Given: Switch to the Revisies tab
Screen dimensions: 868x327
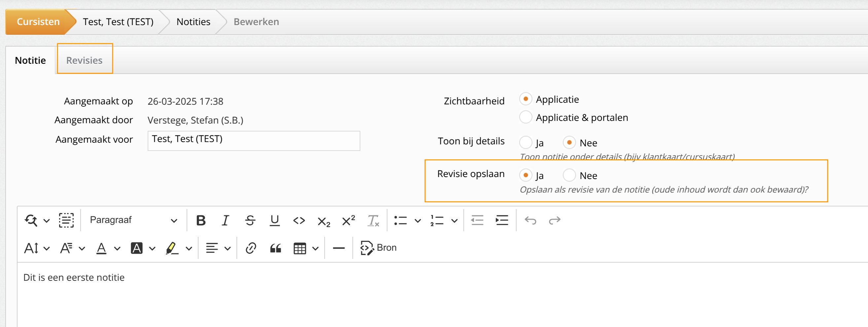Looking at the screenshot, I should (84, 60).
